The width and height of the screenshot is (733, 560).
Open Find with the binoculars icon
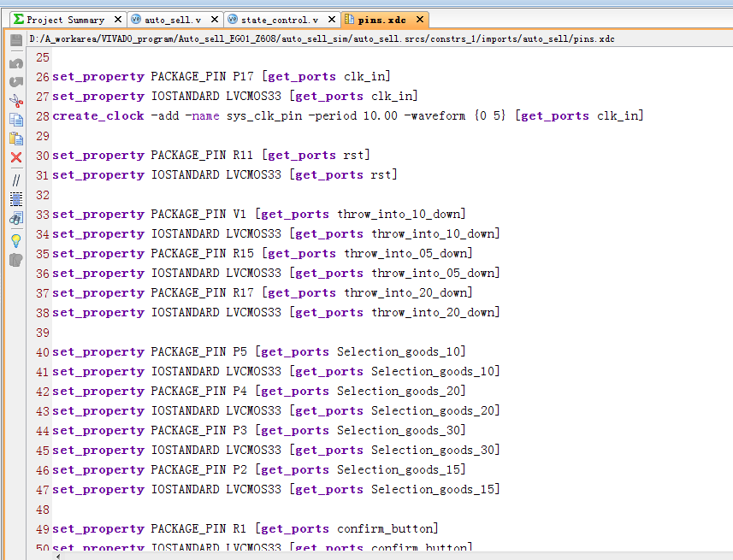16,218
